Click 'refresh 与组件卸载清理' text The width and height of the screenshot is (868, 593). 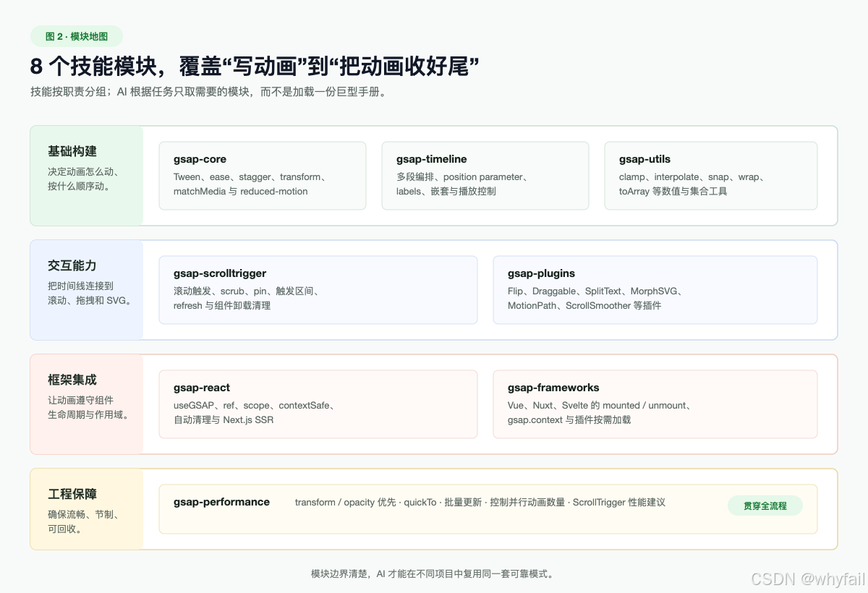(222, 306)
